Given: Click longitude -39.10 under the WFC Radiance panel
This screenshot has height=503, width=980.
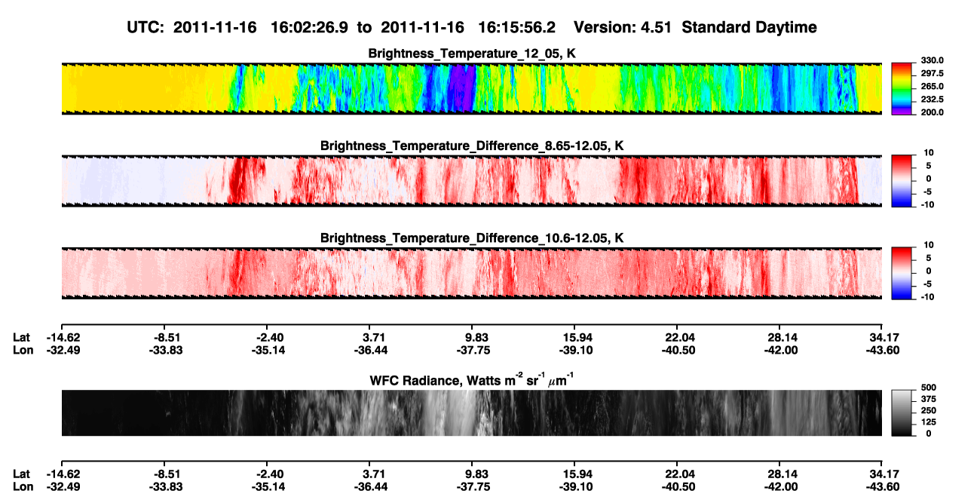Looking at the screenshot, I should pos(574,487).
